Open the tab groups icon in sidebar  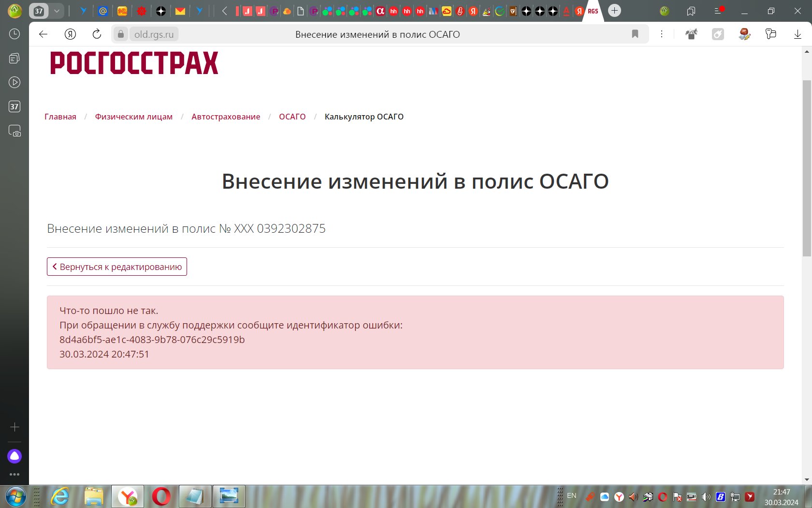[x=14, y=58]
